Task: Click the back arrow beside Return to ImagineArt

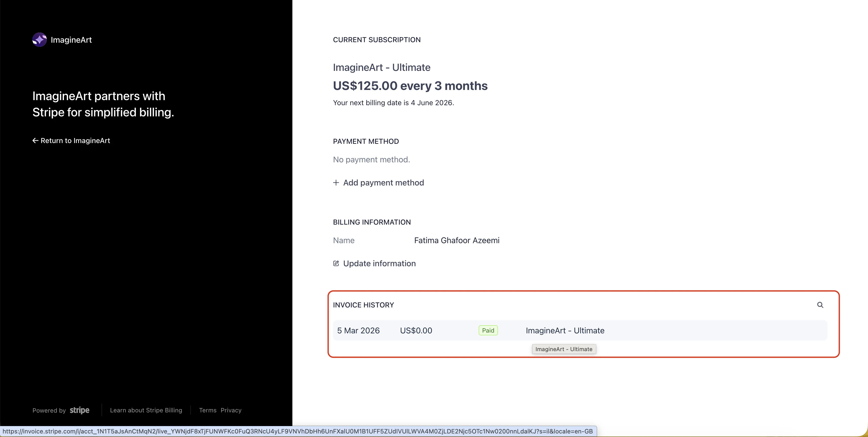Action: point(35,141)
